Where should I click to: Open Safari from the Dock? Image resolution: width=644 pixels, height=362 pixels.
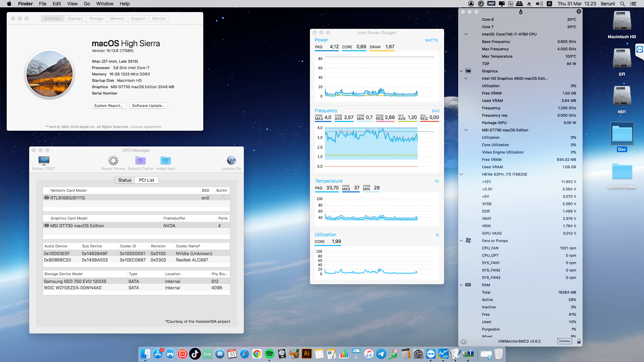click(245, 354)
